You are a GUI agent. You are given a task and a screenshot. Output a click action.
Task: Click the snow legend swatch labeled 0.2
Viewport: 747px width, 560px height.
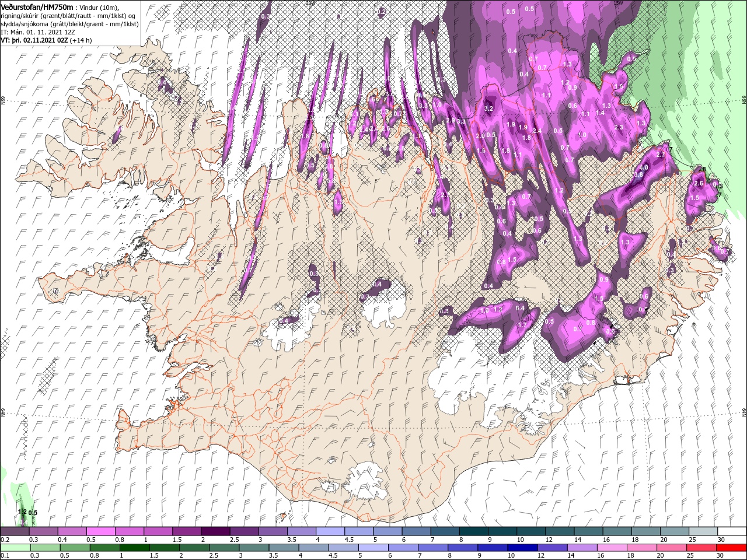(x=15, y=531)
